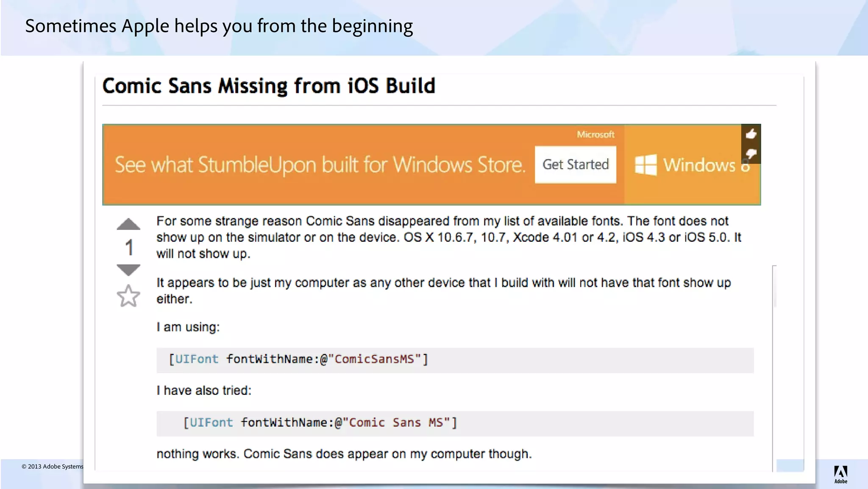Image resolution: width=868 pixels, height=489 pixels.
Task: Click the thumbs-up icon on the ad
Action: [751, 134]
